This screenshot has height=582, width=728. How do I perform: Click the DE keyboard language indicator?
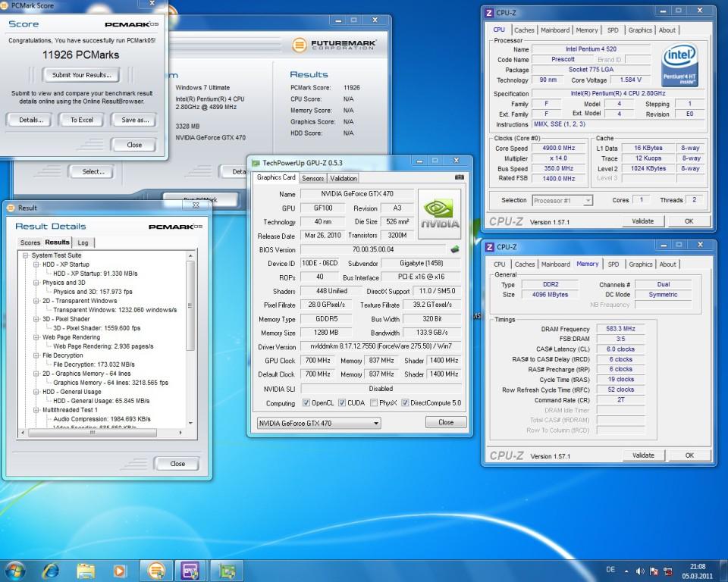610,569
